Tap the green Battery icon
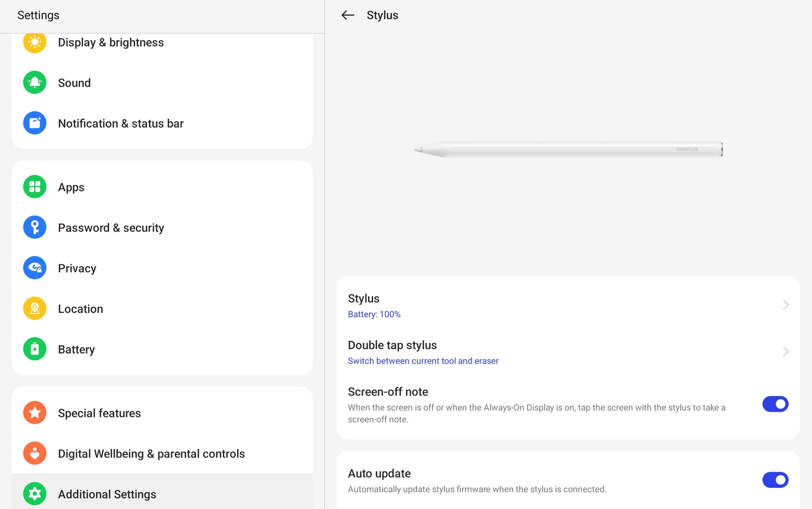Image resolution: width=812 pixels, height=509 pixels. point(35,349)
